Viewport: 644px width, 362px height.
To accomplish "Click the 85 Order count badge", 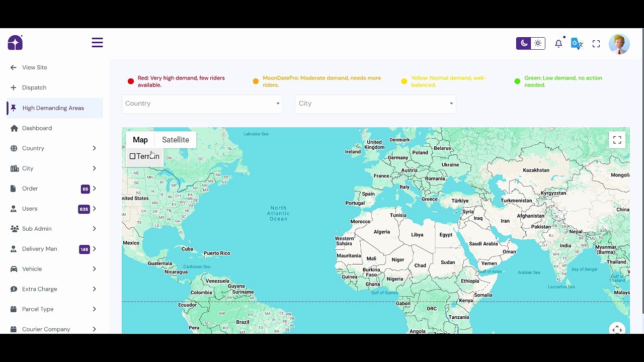I will click(85, 189).
